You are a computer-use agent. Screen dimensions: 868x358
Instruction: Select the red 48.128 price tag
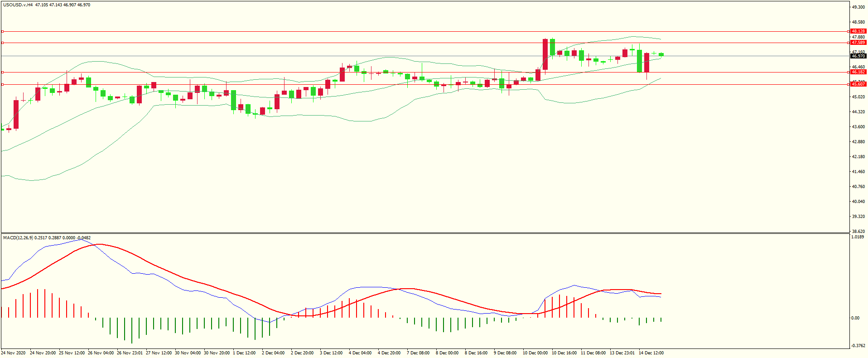(x=858, y=31)
